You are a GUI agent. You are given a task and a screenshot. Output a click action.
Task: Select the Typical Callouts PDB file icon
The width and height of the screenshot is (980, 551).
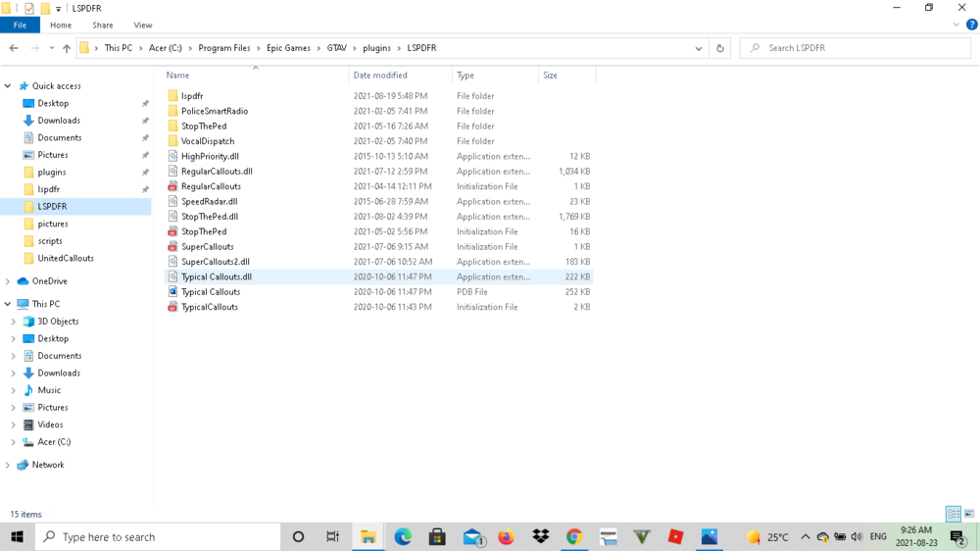pos(173,292)
